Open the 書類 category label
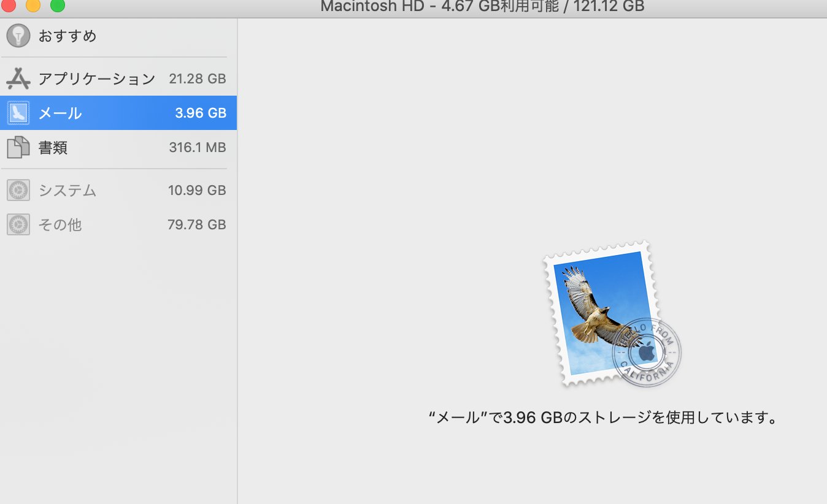 [x=53, y=147]
